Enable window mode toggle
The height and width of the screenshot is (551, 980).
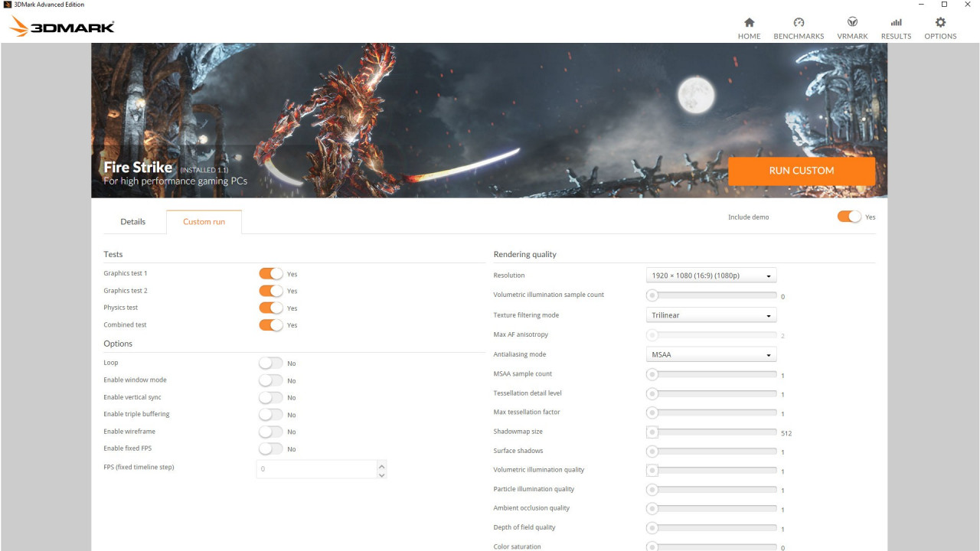click(271, 380)
